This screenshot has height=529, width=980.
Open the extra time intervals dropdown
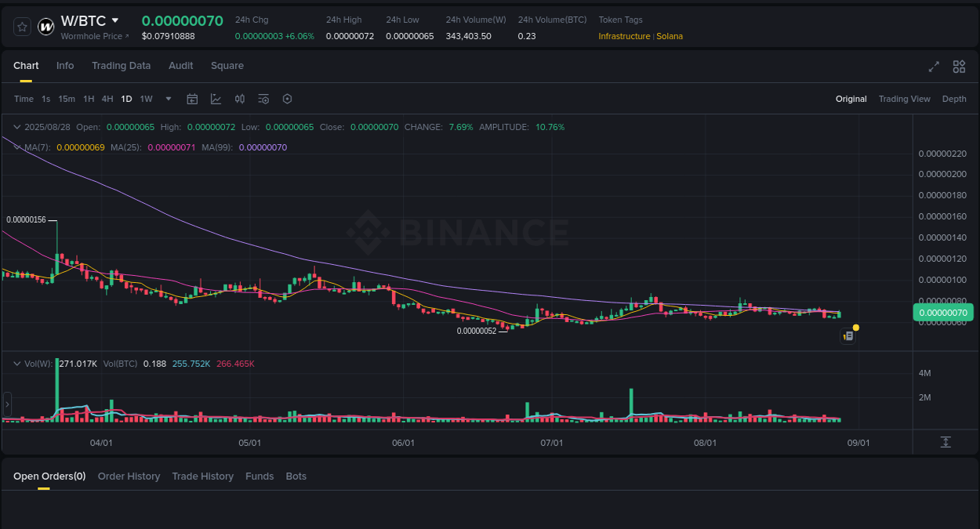(168, 99)
